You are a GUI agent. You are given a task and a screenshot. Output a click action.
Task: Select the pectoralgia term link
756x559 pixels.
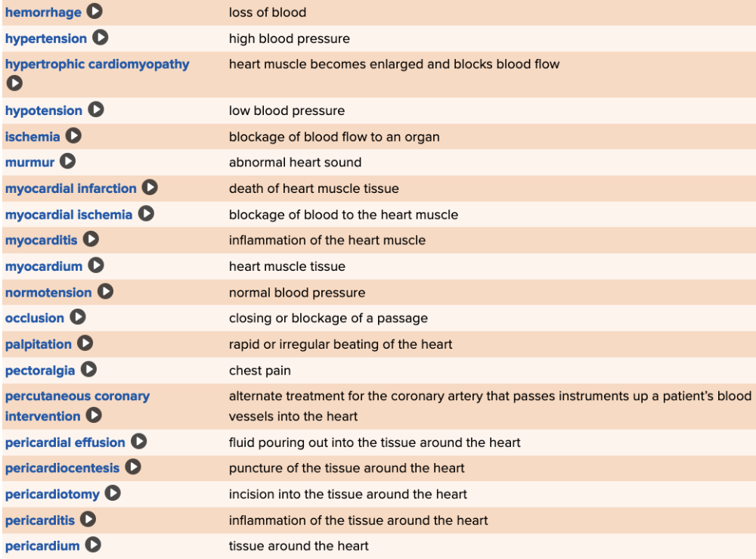[41, 371]
